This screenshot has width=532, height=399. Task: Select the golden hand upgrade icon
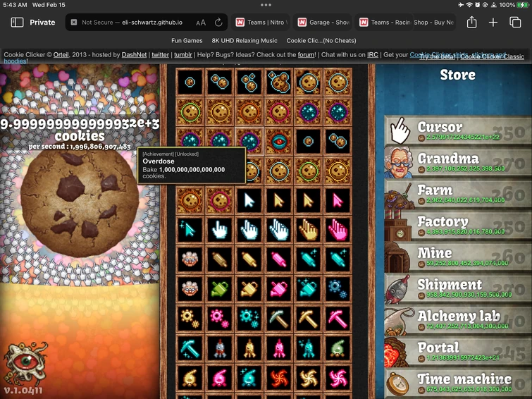[x=308, y=230]
